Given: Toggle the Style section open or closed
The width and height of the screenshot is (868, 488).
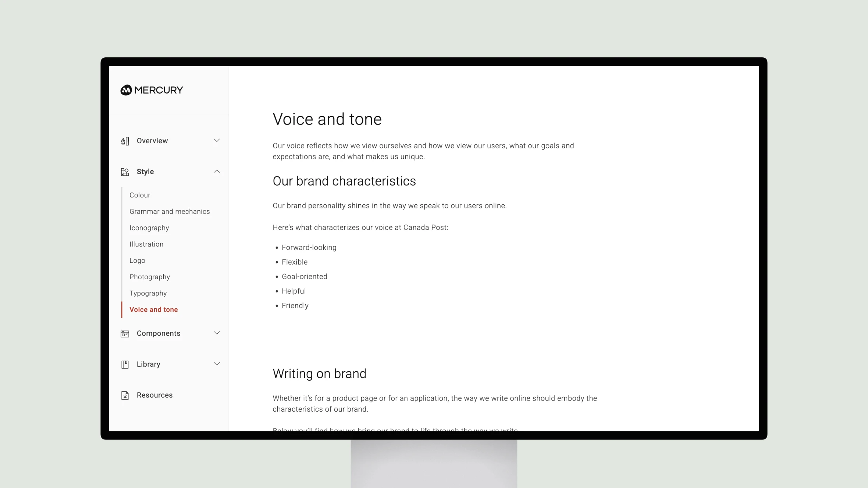Looking at the screenshot, I should (x=216, y=171).
